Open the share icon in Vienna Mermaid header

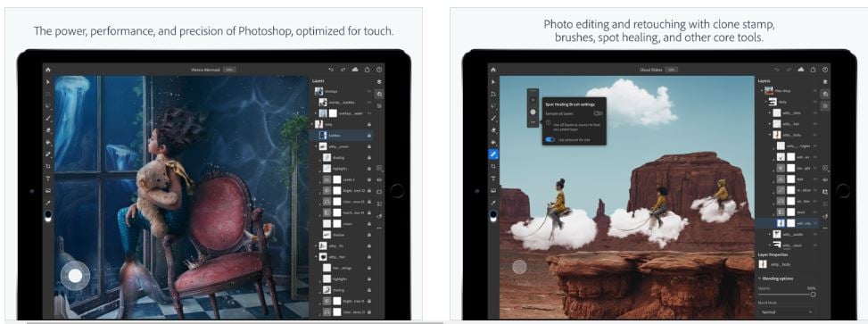click(x=367, y=70)
